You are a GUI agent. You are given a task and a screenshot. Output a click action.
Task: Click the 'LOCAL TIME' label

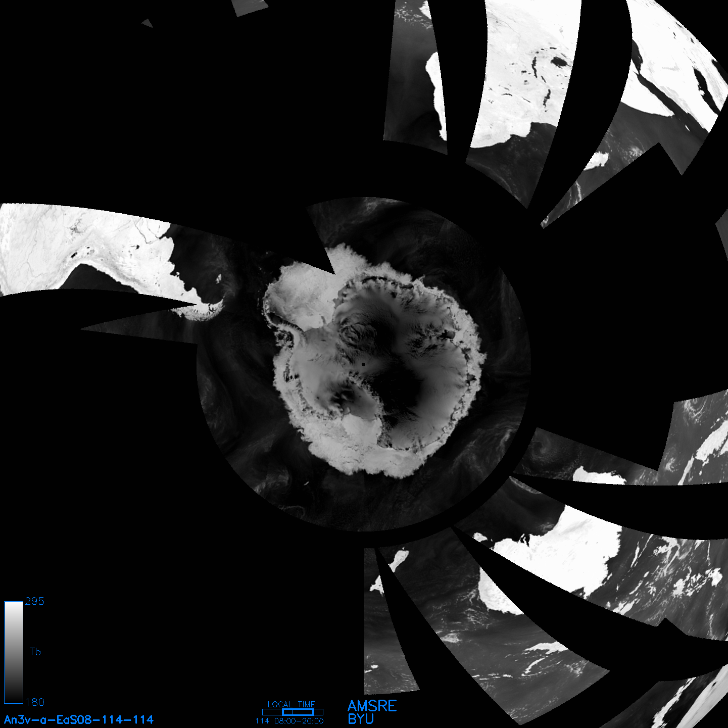[x=292, y=704]
